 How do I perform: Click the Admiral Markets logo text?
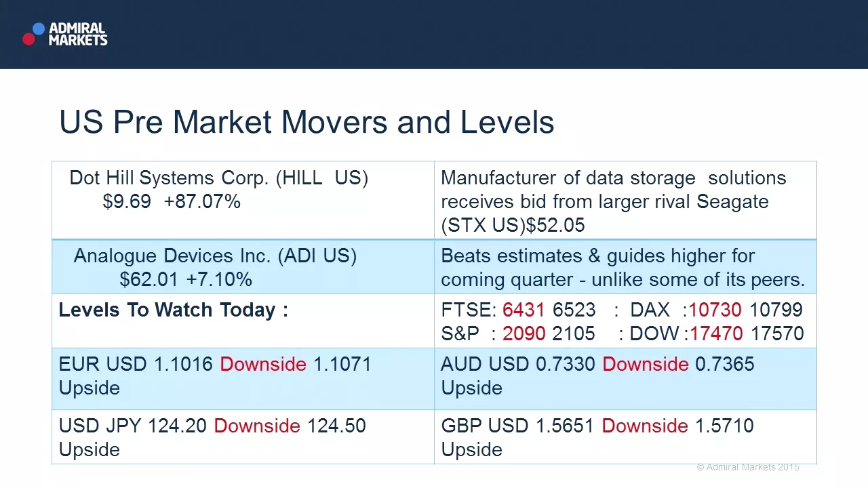78,34
